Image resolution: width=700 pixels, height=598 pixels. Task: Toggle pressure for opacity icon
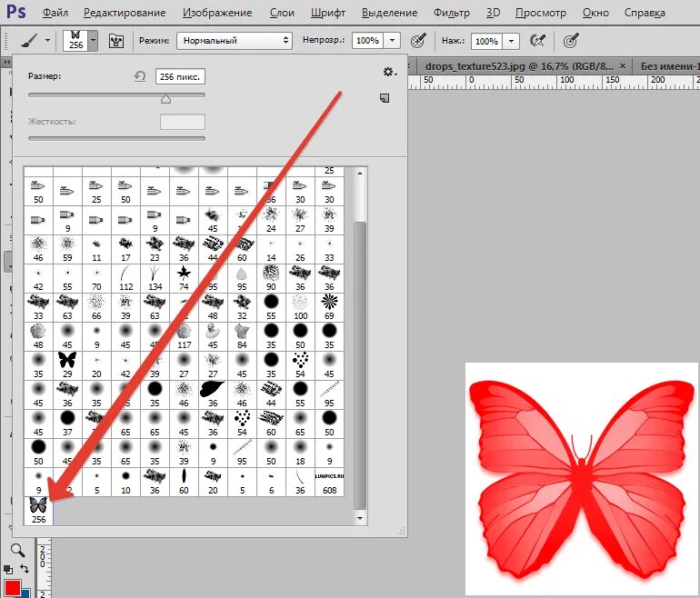pyautogui.click(x=418, y=41)
